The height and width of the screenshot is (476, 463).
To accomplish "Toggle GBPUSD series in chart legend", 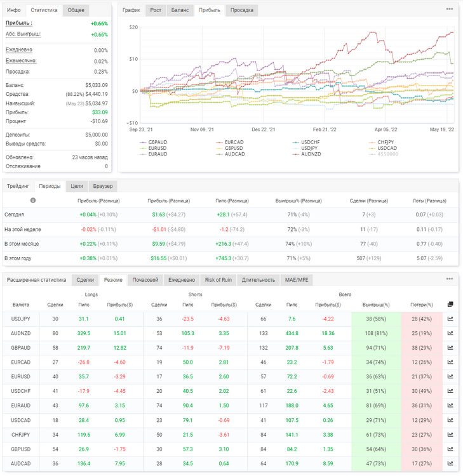I will pyautogui.click(x=229, y=148).
